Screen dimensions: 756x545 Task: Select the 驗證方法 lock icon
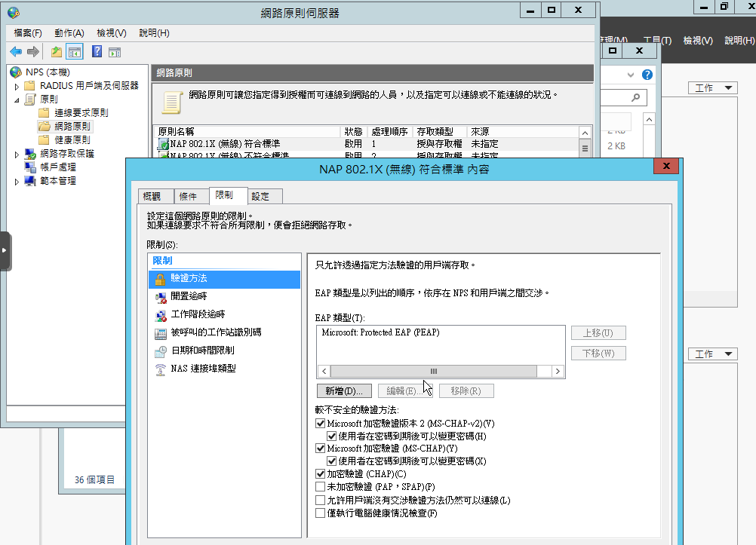(x=160, y=279)
